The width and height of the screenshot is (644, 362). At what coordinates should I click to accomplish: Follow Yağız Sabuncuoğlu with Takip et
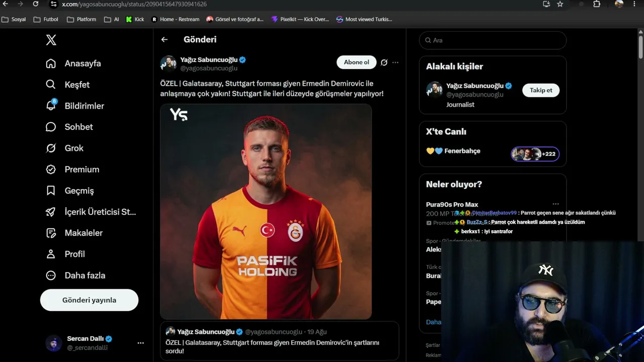pyautogui.click(x=541, y=90)
